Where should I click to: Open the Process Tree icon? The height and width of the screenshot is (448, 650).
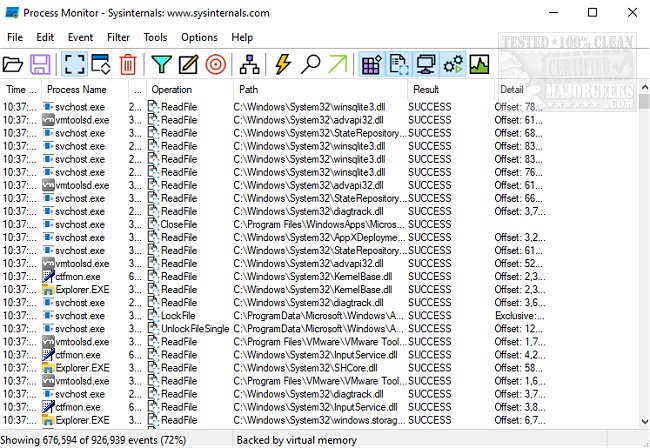pos(249,65)
